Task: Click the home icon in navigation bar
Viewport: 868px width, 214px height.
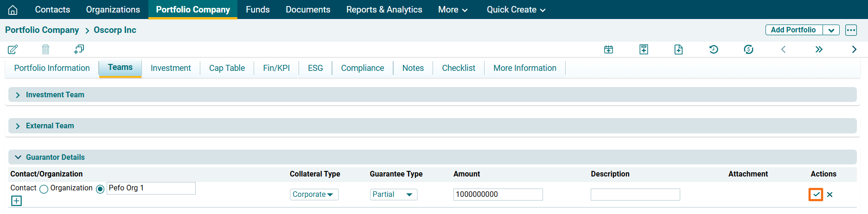Action: 13,10
